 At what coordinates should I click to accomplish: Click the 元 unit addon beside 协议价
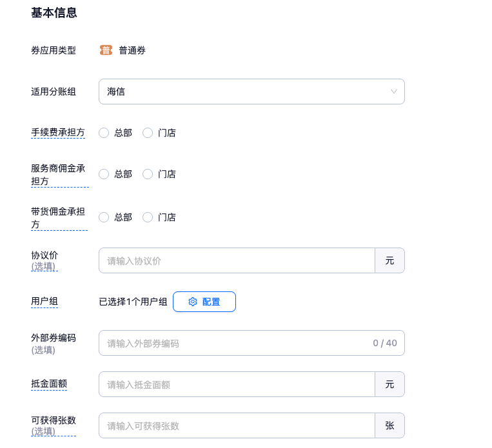click(x=389, y=260)
